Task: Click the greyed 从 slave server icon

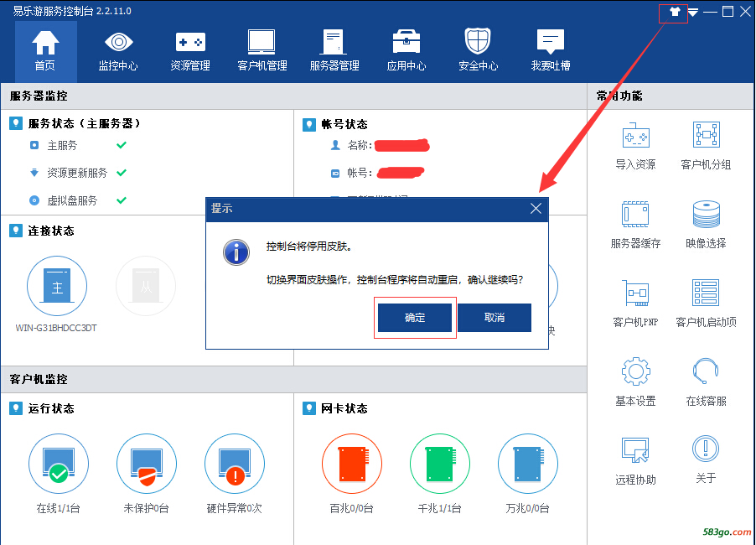Action: tap(146, 286)
